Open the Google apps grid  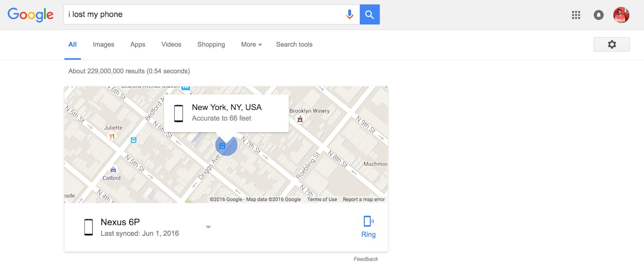[576, 15]
